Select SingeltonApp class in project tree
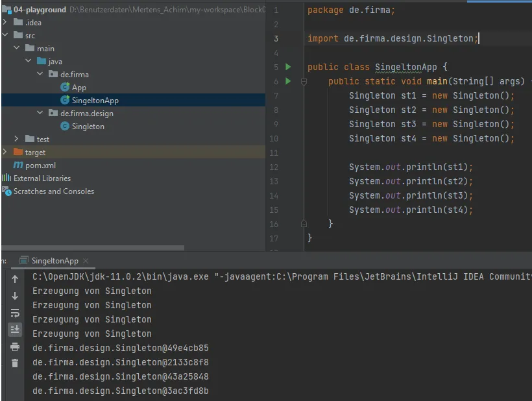Screen dimensions: 532x401 [95, 101]
